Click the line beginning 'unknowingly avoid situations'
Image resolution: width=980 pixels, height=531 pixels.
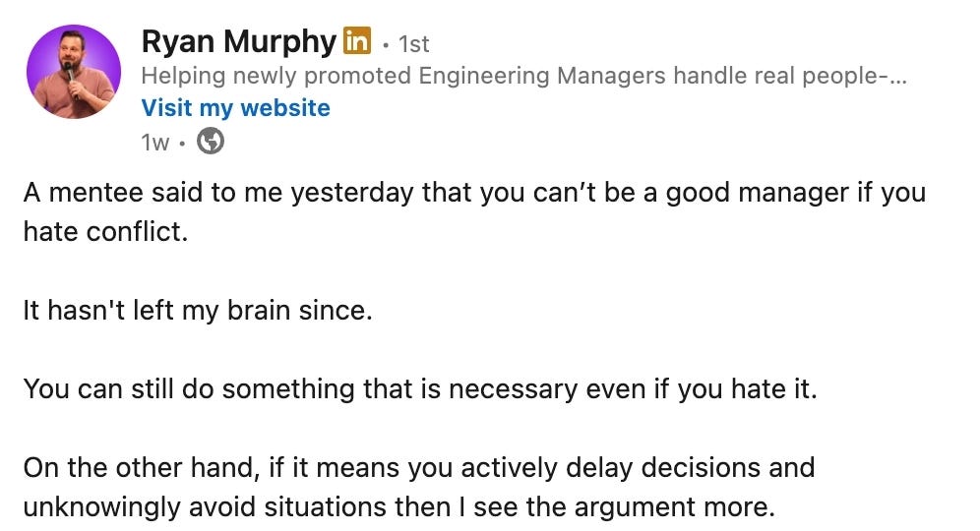(399, 507)
